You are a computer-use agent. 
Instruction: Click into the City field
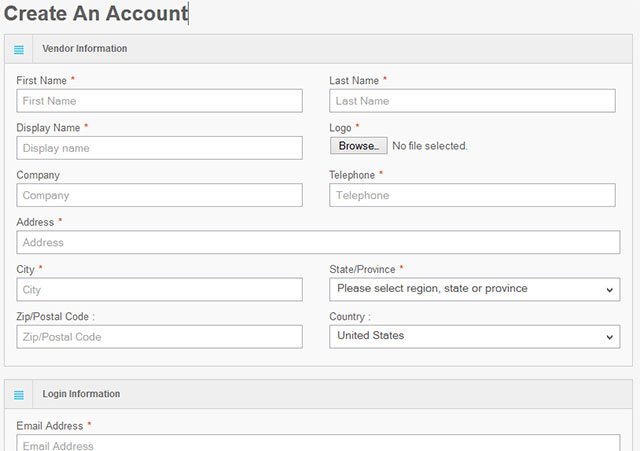(159, 290)
